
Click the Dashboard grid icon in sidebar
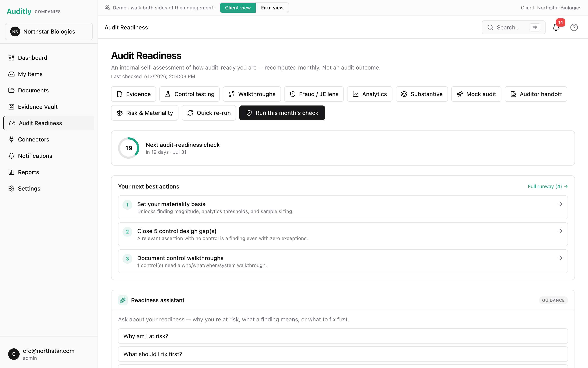point(11,58)
